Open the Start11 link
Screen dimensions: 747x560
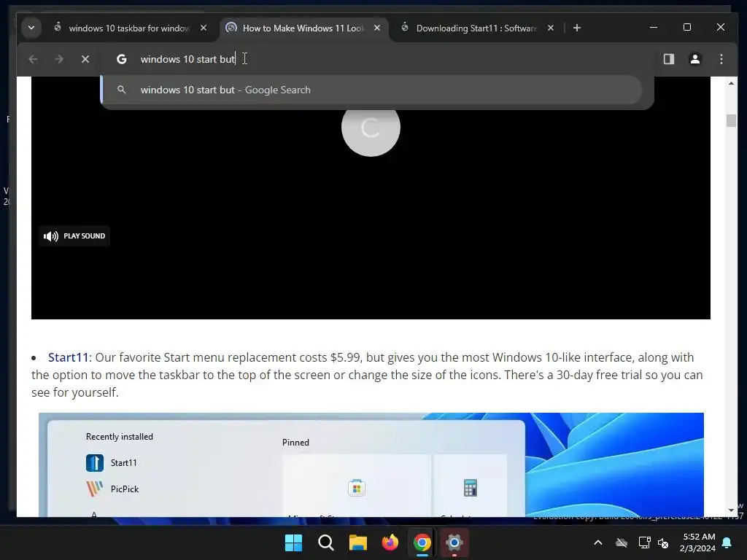point(68,357)
